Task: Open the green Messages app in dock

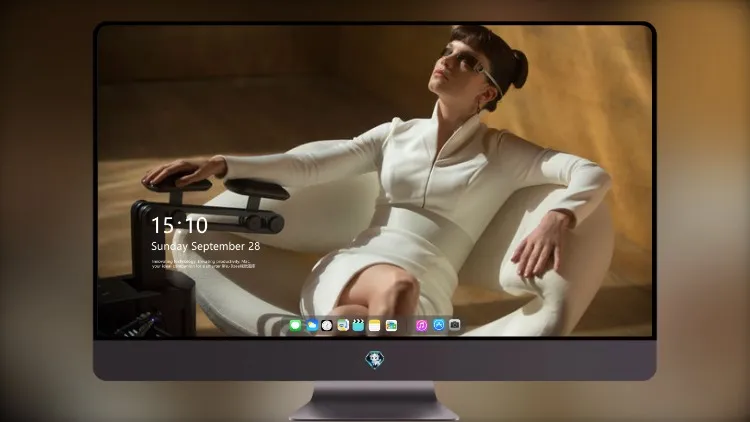Action: (x=296, y=325)
